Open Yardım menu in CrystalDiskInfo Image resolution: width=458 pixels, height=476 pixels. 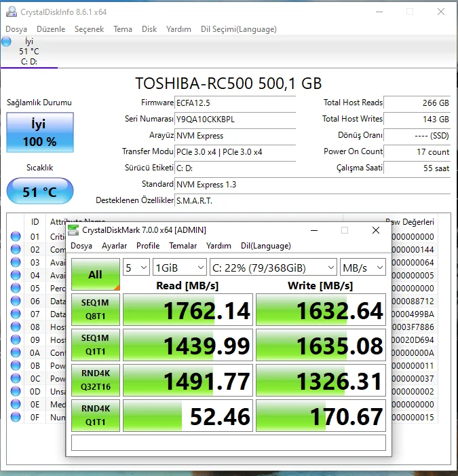point(178,29)
